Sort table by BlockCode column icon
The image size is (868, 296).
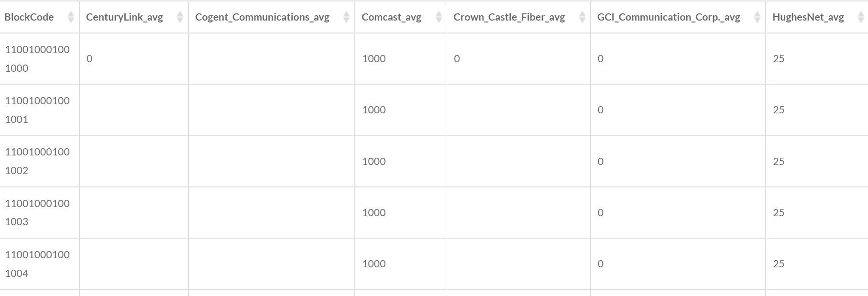71,17
